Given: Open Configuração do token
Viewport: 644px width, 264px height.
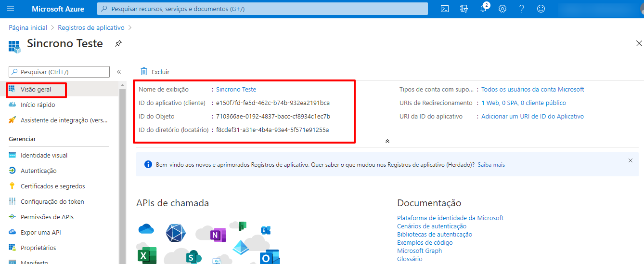Looking at the screenshot, I should [52, 201].
